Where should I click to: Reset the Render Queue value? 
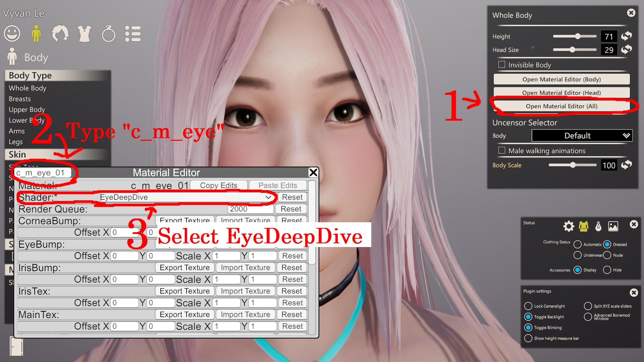291,209
